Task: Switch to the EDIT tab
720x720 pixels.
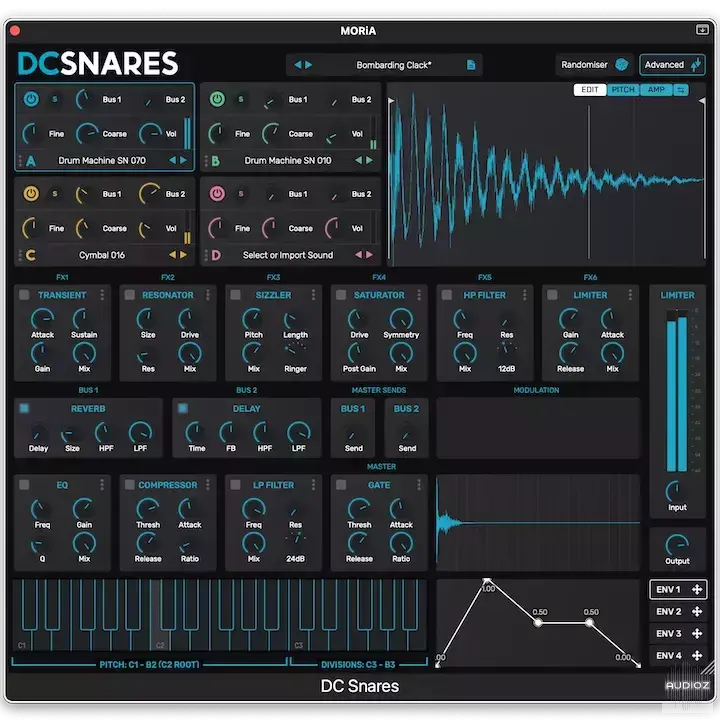Action: coord(590,90)
